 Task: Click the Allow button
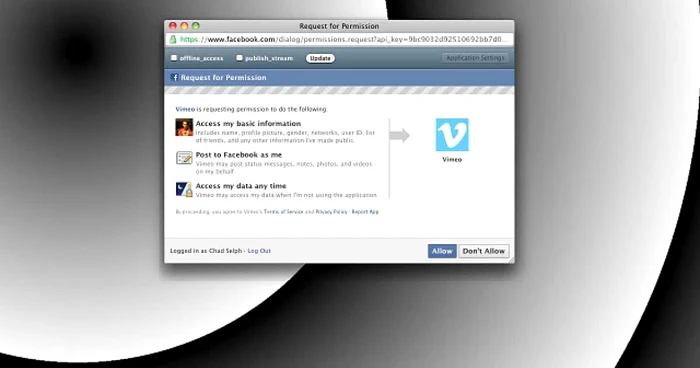[x=442, y=251]
